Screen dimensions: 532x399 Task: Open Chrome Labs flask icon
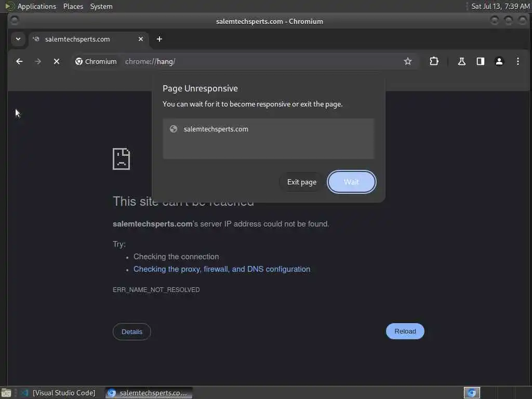(x=461, y=61)
